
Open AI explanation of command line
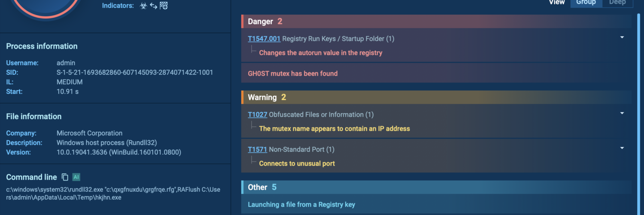76,177
